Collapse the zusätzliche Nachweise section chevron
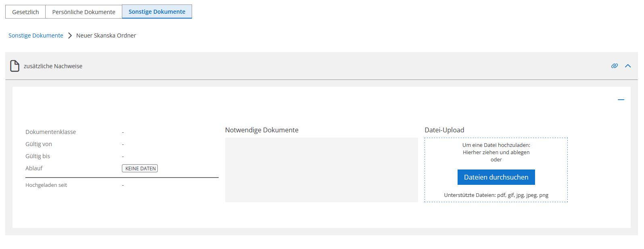The height and width of the screenshot is (249, 644). pyautogui.click(x=628, y=66)
